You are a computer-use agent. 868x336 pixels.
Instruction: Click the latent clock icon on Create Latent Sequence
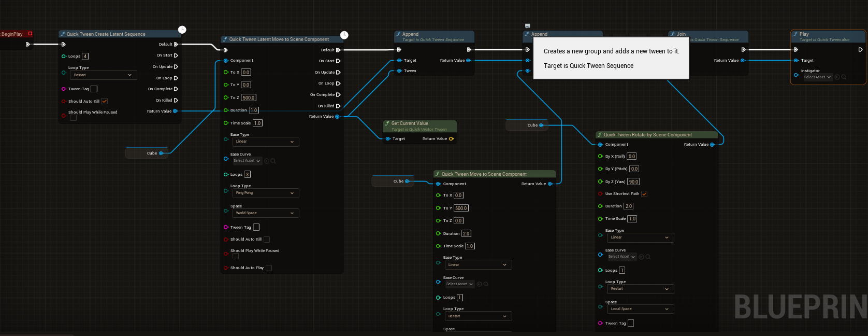click(x=182, y=30)
